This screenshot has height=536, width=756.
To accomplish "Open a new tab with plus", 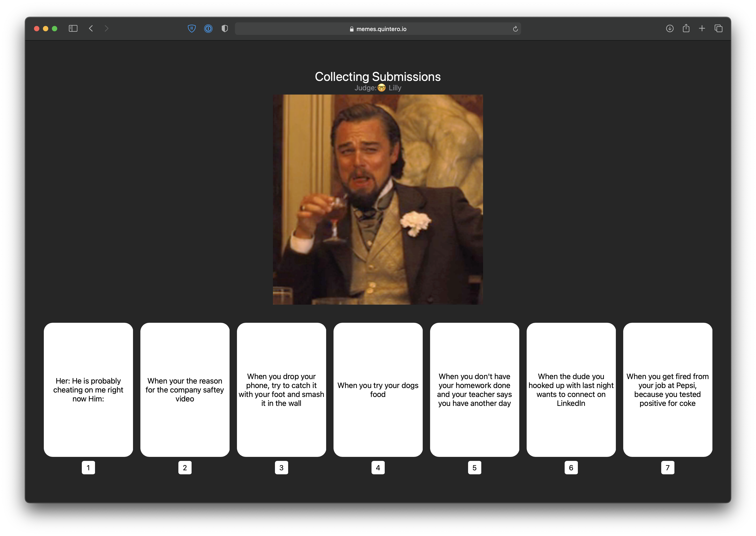I will click(702, 29).
